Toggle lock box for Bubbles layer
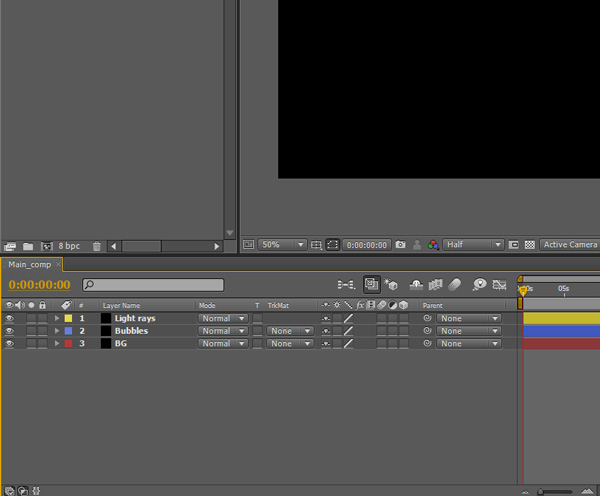Screen dimensions: 600x496 point(42,331)
